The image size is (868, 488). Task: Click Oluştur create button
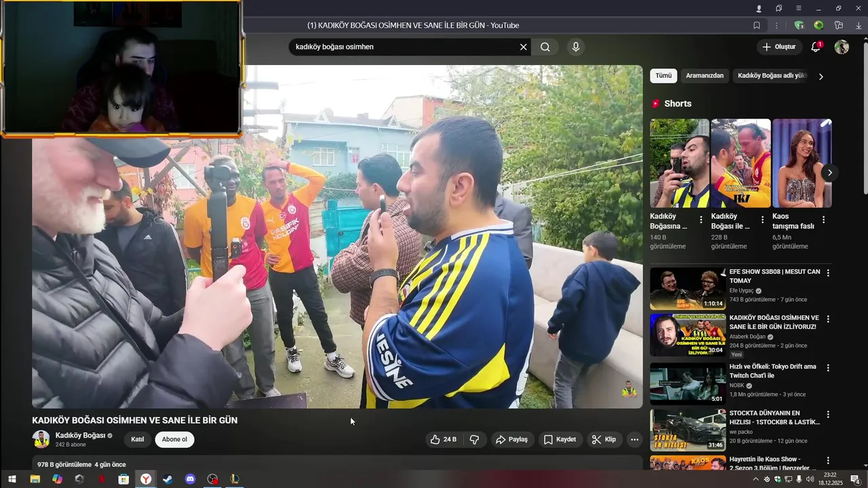[x=780, y=47]
